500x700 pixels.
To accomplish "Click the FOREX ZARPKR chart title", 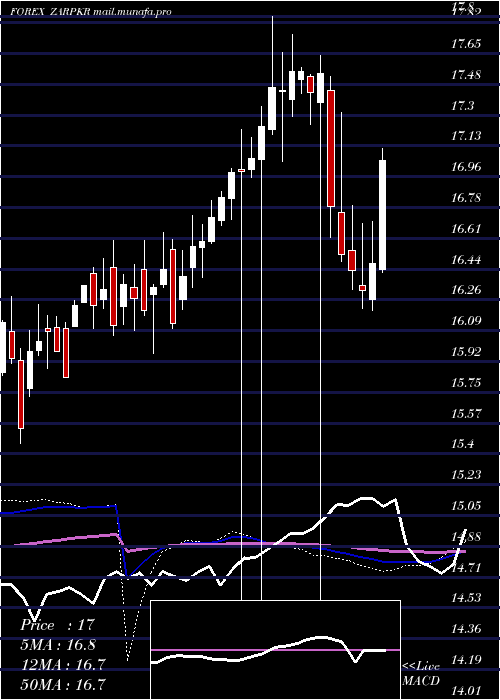I will 92,12.
